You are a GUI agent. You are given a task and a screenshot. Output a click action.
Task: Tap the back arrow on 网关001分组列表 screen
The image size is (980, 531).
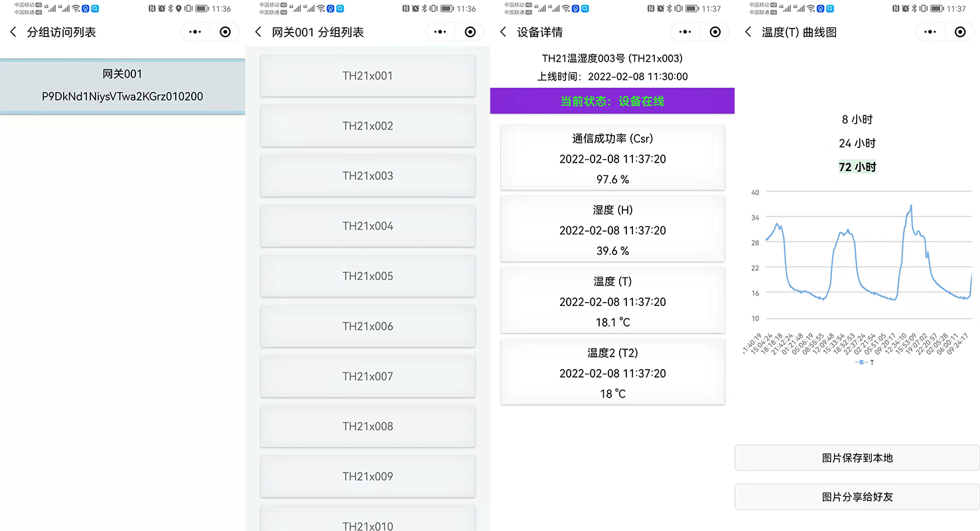point(260,31)
